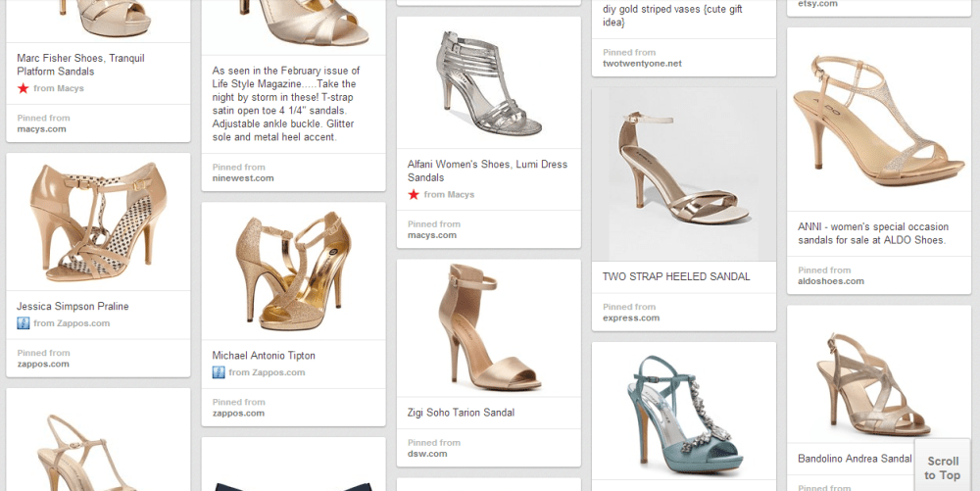
Task: Follow the ninewest.com source link
Action: pos(243,178)
